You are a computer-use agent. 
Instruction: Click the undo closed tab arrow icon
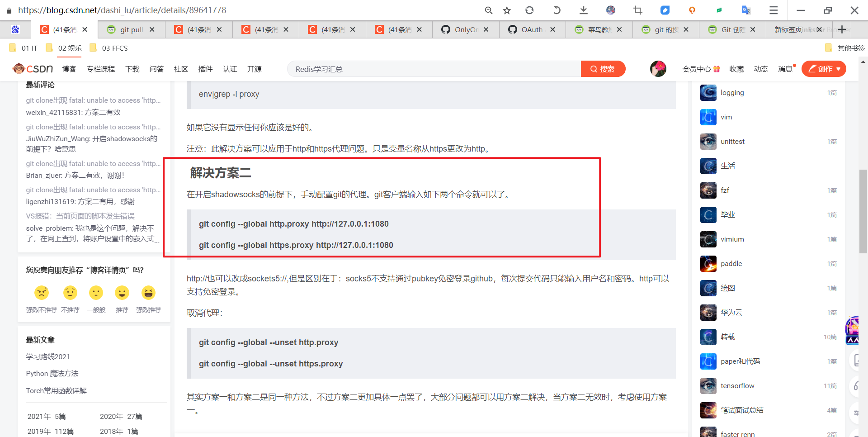click(557, 10)
